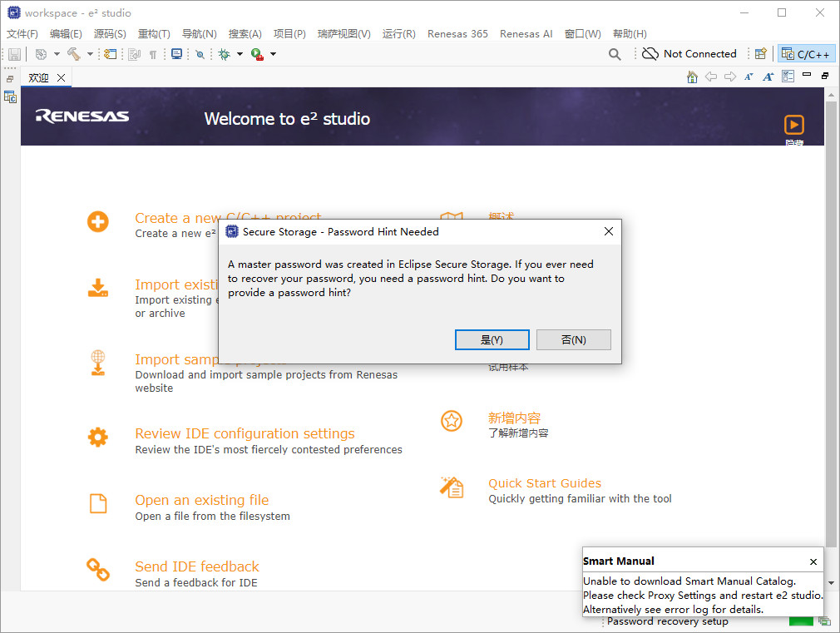Select the 欢迎 tab
This screenshot has width=840, height=633.
click(38, 77)
